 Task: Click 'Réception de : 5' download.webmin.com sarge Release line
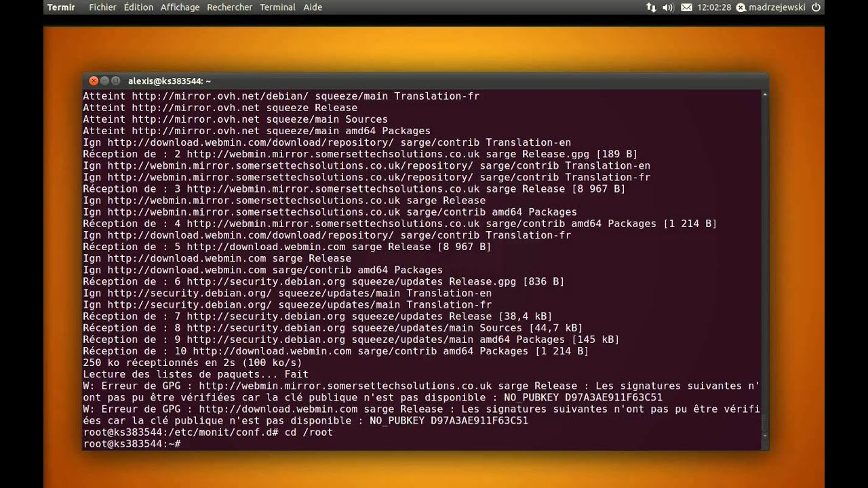pyautogui.click(x=287, y=247)
